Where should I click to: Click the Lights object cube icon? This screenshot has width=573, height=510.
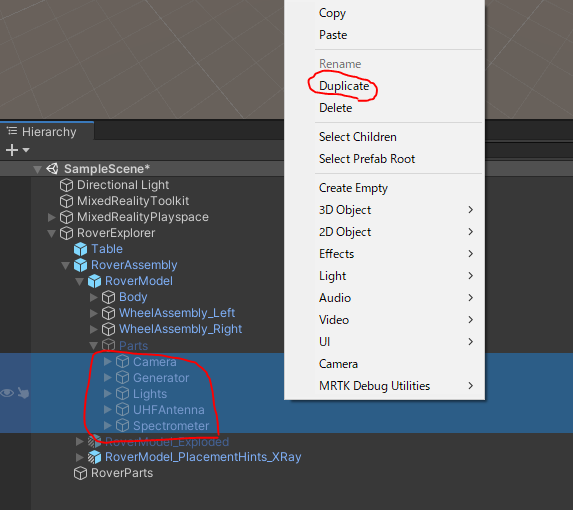122,393
